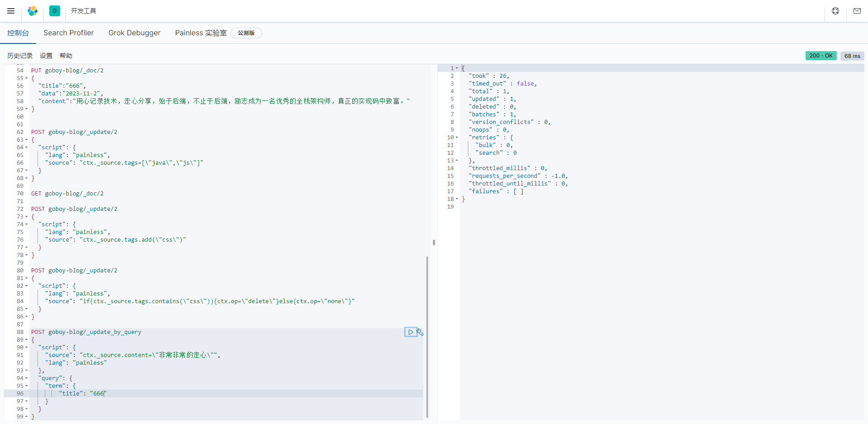Open the wrench request options icon
Screen dimensions: 868x424
(x=420, y=332)
